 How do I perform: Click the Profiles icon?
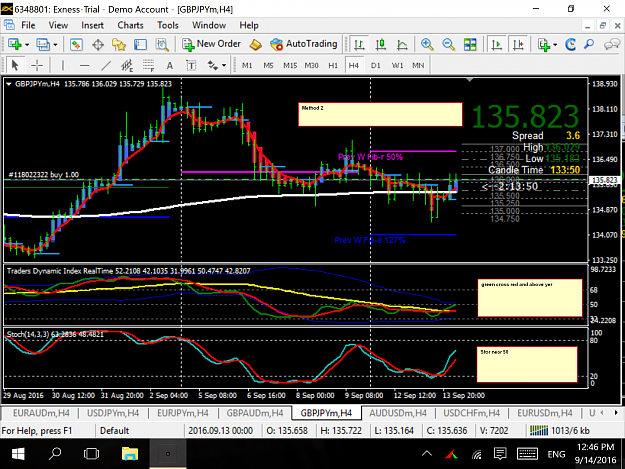tap(43, 44)
